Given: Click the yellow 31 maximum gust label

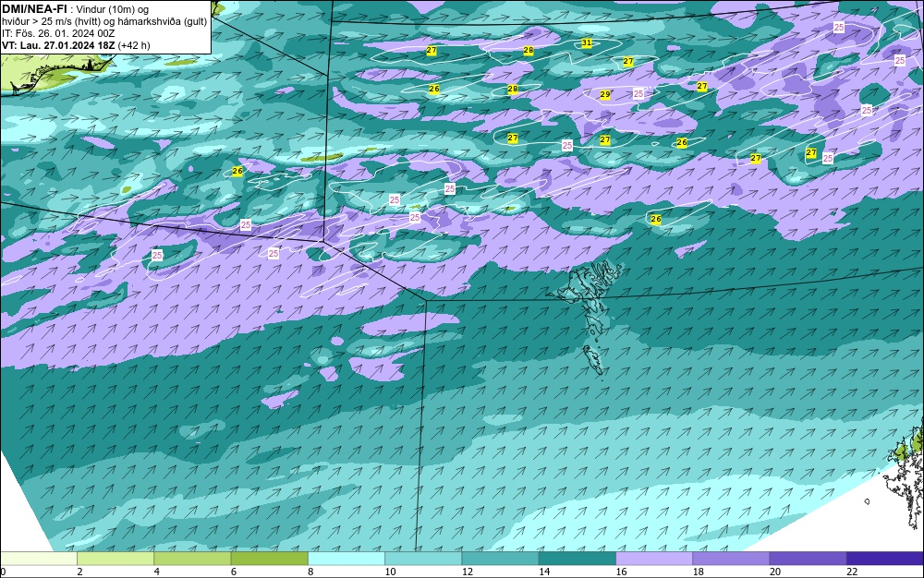Looking at the screenshot, I should 587,43.
